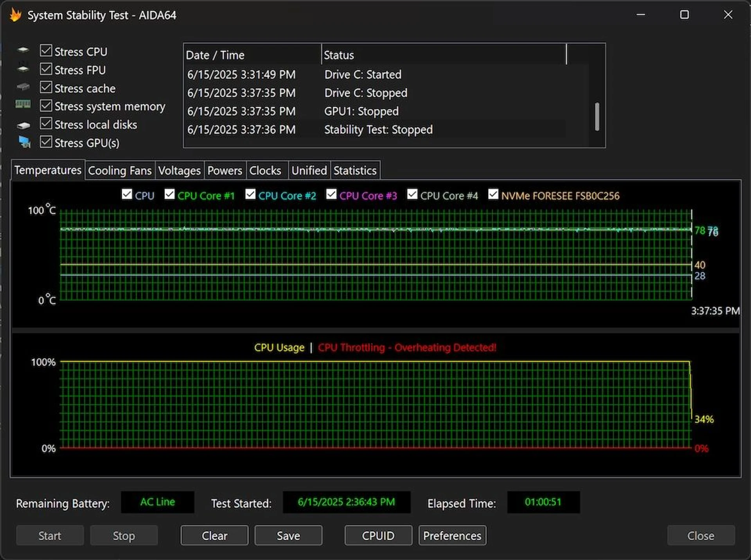Click the Close button at bottom right

tap(701, 535)
